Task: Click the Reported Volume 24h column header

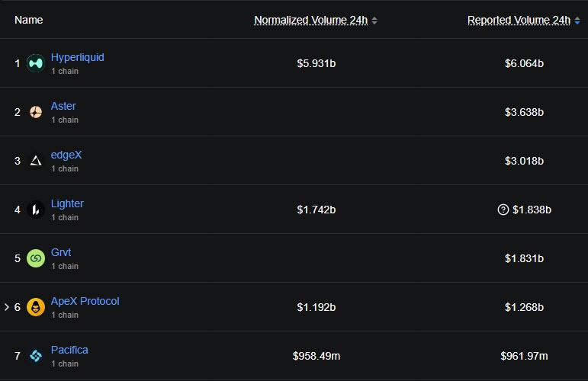Action: pos(519,20)
